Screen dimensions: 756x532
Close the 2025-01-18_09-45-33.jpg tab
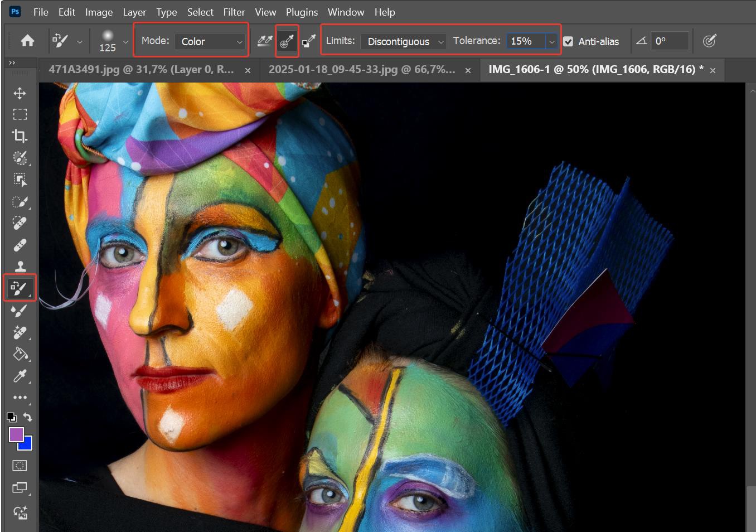(468, 70)
